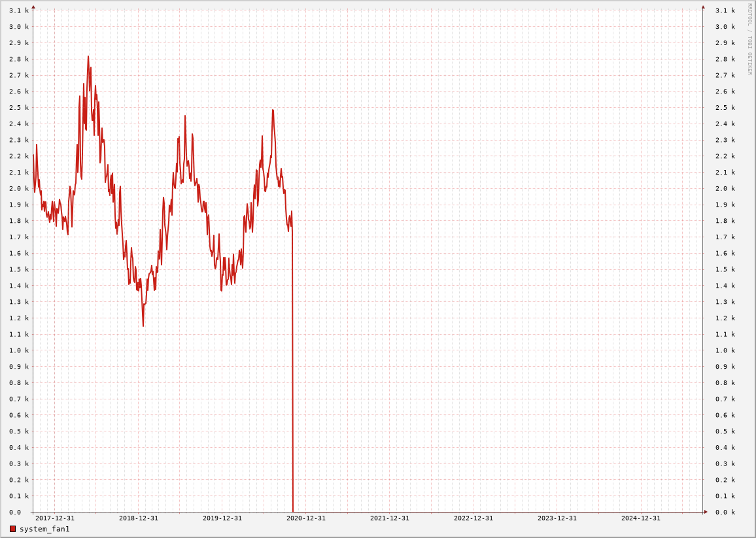Click the system_fan1 legend label

44,529
